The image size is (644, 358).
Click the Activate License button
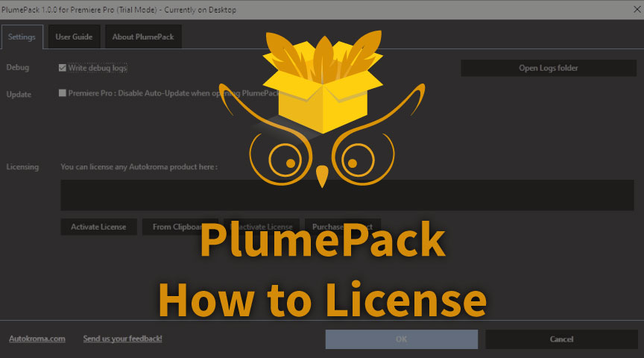98,227
